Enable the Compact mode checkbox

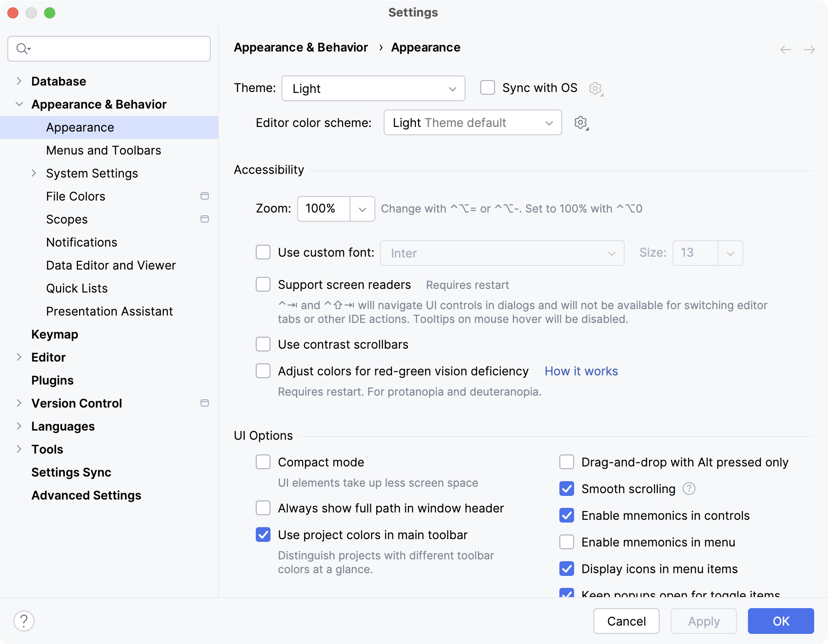click(x=263, y=462)
